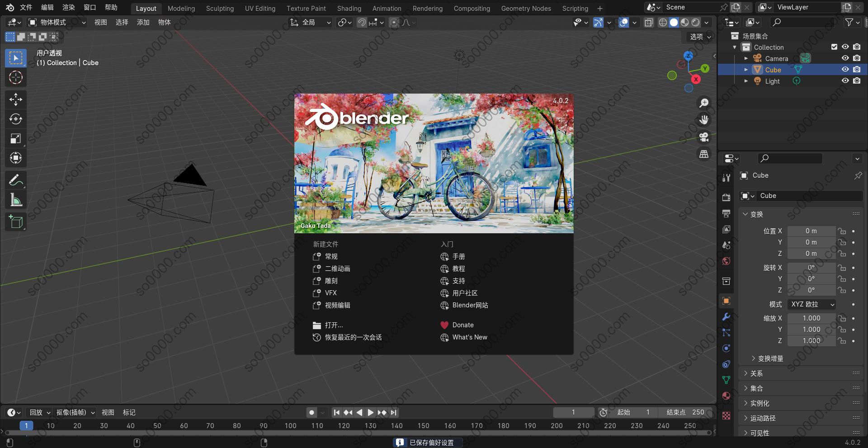Click the 结束点 250 frame field
This screenshot has width=868, height=448.
click(685, 412)
